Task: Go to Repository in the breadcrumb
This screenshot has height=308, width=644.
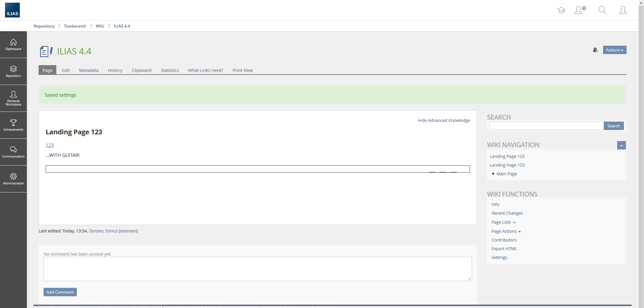Action: (x=44, y=26)
